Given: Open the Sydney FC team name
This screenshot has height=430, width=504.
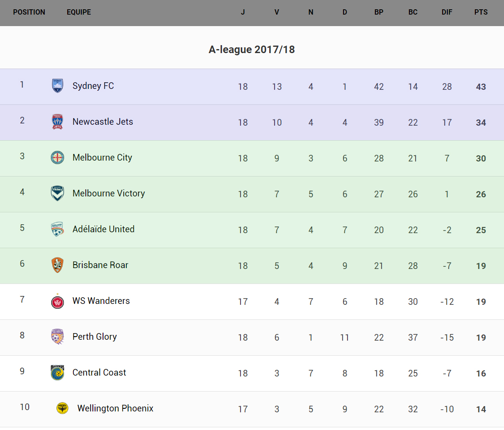Looking at the screenshot, I should point(93,86).
